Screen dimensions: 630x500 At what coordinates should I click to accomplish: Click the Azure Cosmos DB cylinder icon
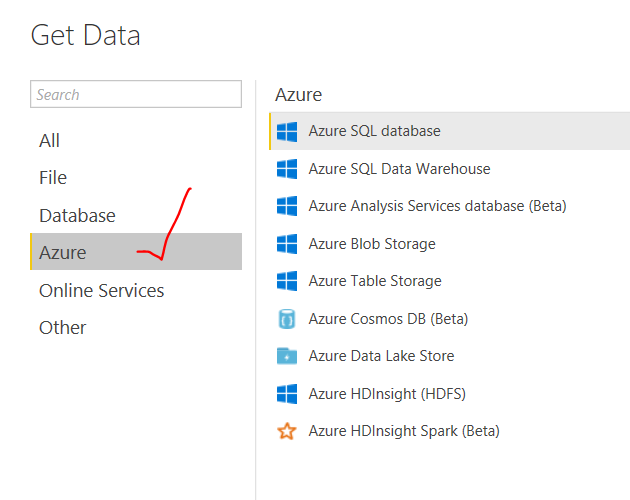coord(287,319)
